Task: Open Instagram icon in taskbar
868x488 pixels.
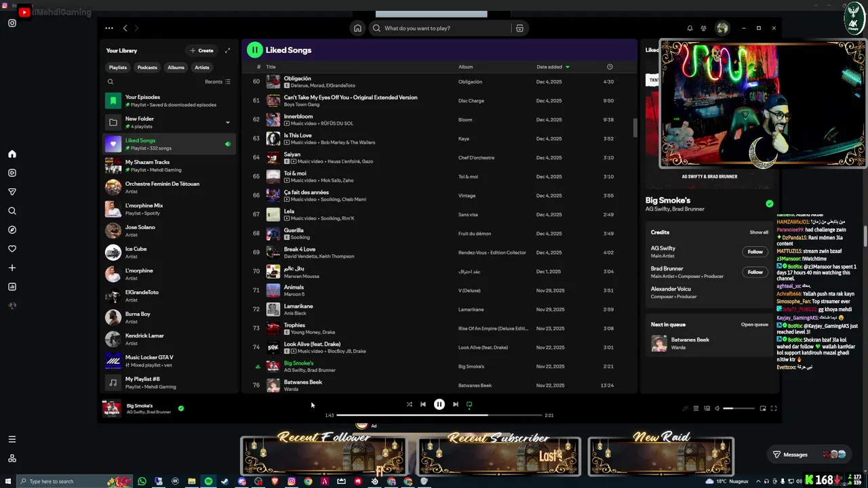Action: point(291,481)
